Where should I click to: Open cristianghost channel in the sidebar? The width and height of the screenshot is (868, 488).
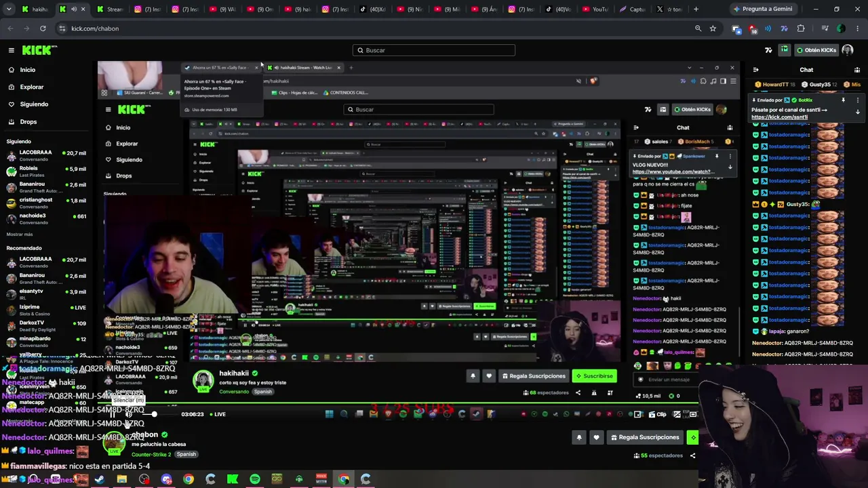46,203
